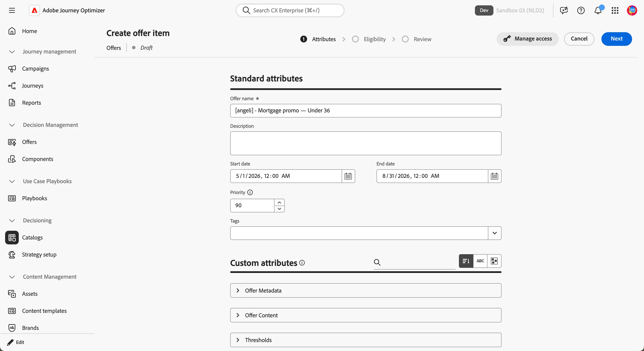Click the Offers breadcrumb link
Viewport: 644px width, 351px height.
point(114,48)
